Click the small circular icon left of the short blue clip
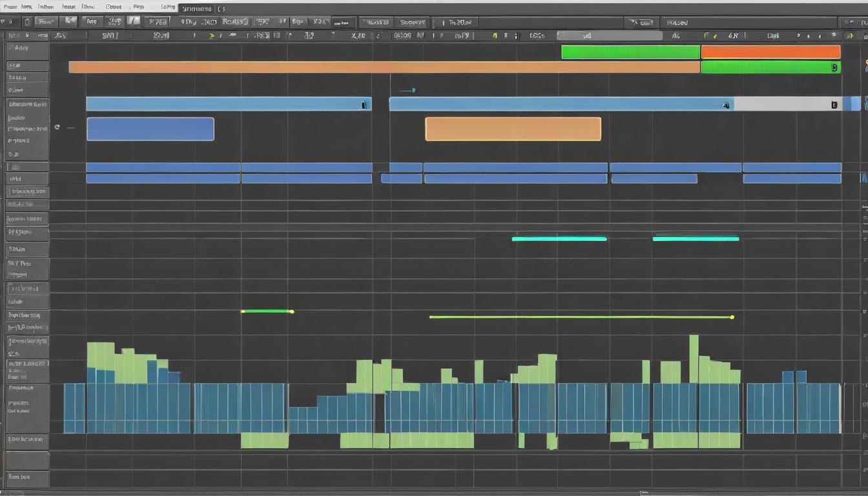868x496 pixels. pos(57,128)
